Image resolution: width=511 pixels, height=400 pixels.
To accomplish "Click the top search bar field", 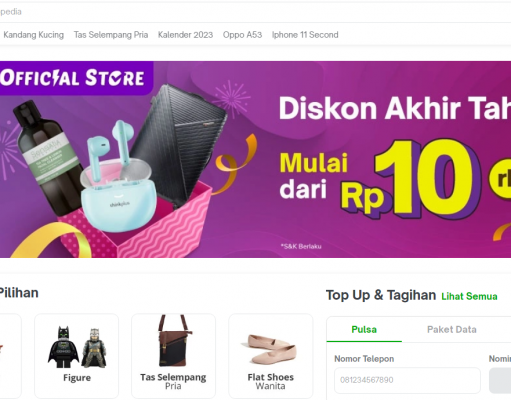I will click(255, 12).
